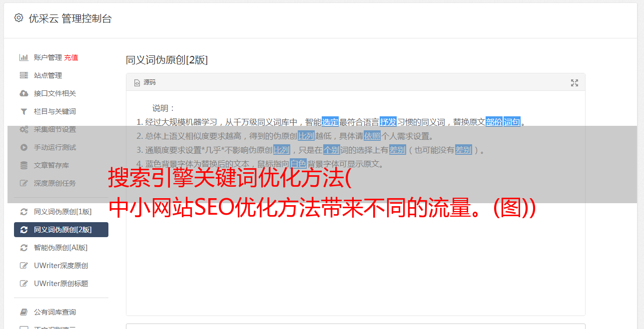Click the highlighted word 部份
The image size is (644, 329).
point(494,122)
